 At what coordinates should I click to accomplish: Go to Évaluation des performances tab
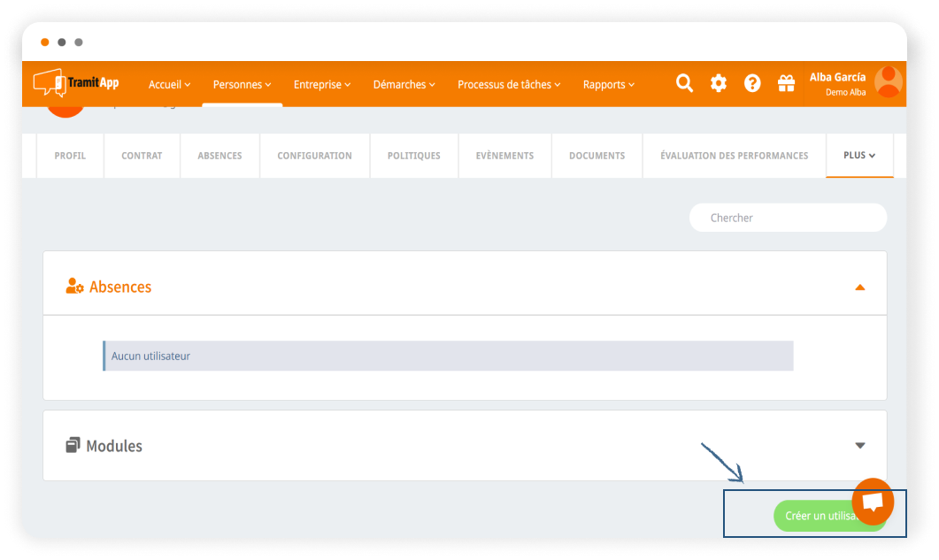tap(734, 156)
